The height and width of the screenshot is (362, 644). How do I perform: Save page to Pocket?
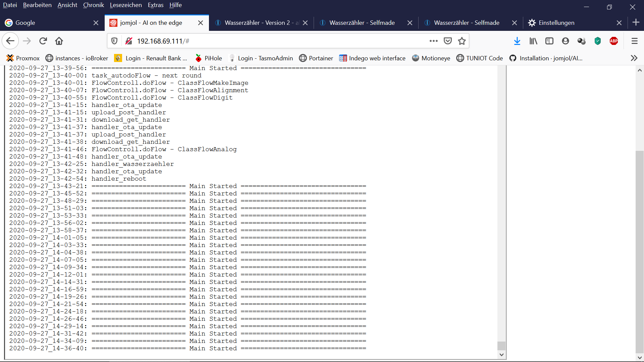(448, 41)
